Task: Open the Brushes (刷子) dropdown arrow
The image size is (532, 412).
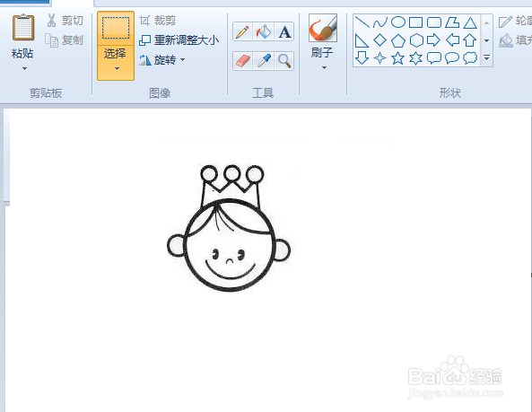Action: (324, 68)
